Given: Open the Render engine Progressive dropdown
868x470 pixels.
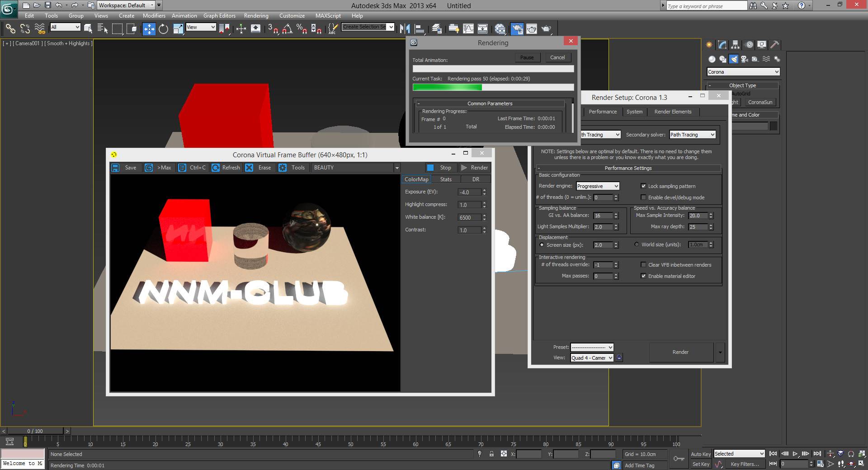Looking at the screenshot, I should (x=598, y=186).
